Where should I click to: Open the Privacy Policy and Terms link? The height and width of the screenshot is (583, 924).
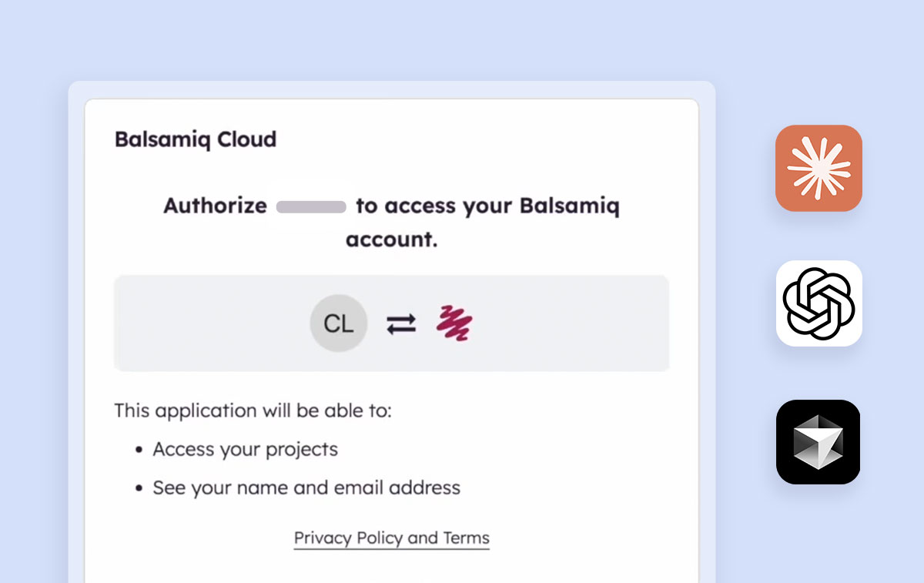[391, 538]
